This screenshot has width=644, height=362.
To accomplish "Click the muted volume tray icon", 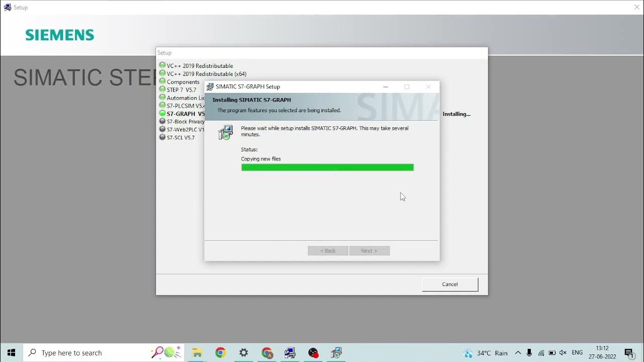I will point(563,353).
